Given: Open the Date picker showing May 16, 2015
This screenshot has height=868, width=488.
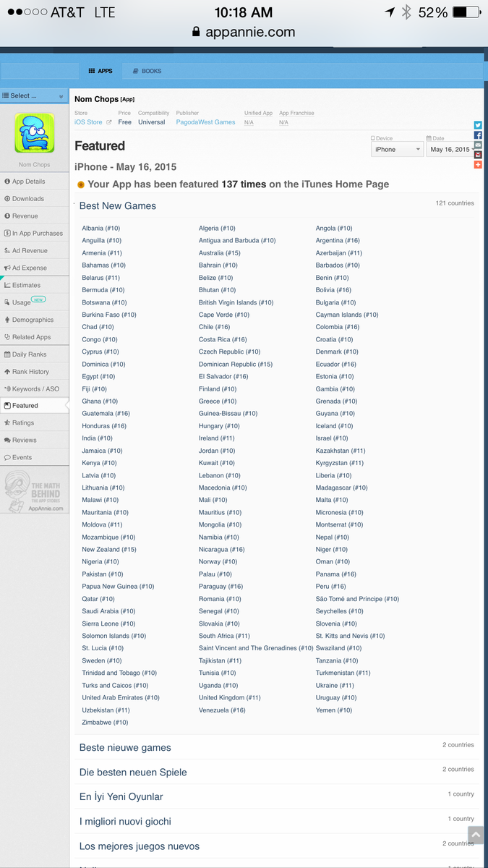Looking at the screenshot, I should pos(451,150).
